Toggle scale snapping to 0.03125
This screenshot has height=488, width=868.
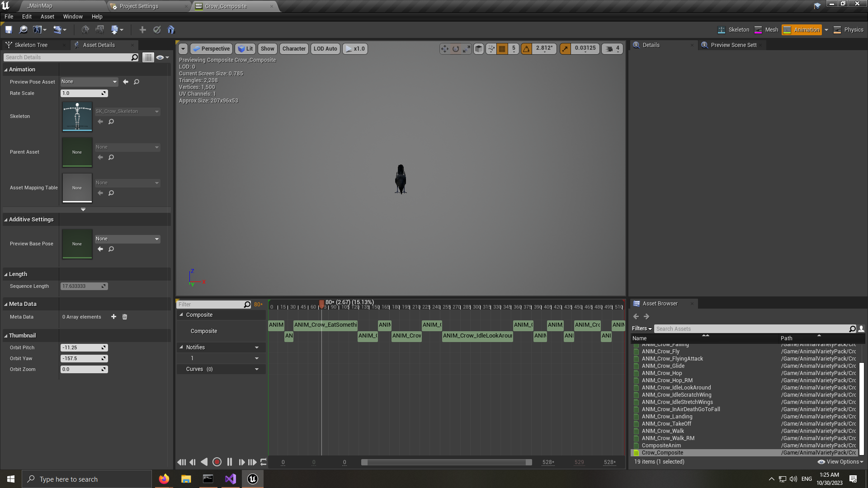point(565,49)
